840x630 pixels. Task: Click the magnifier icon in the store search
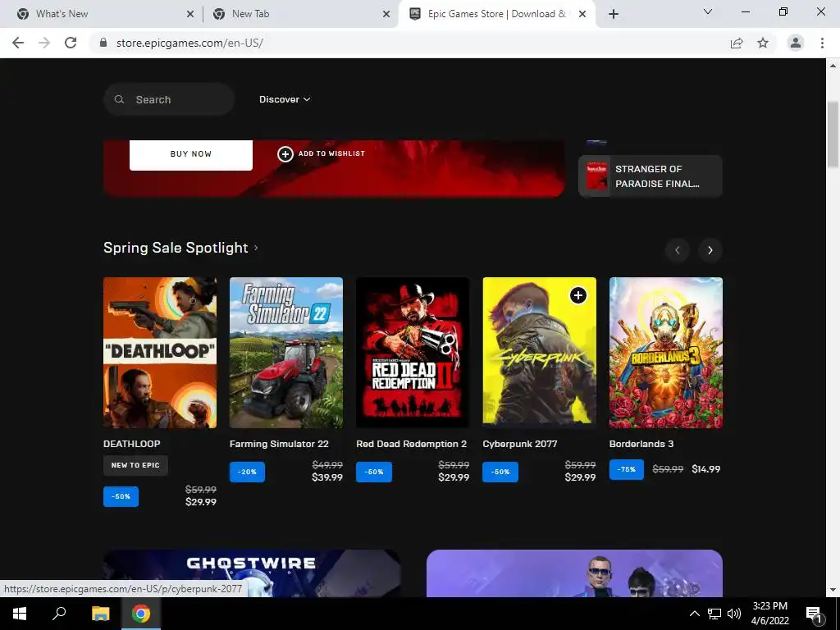click(120, 99)
